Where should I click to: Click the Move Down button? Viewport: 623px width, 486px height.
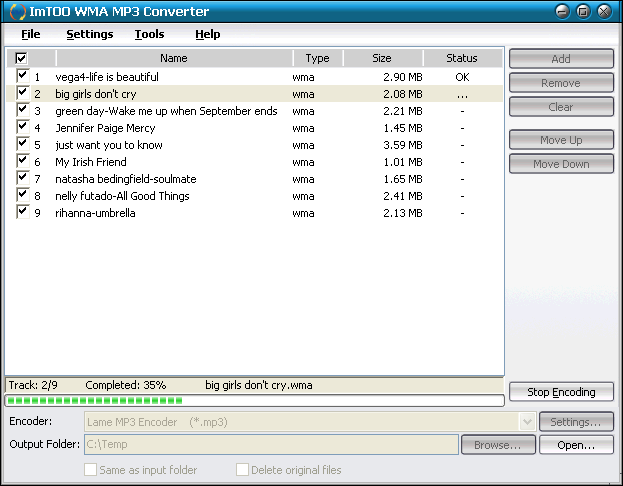click(561, 164)
